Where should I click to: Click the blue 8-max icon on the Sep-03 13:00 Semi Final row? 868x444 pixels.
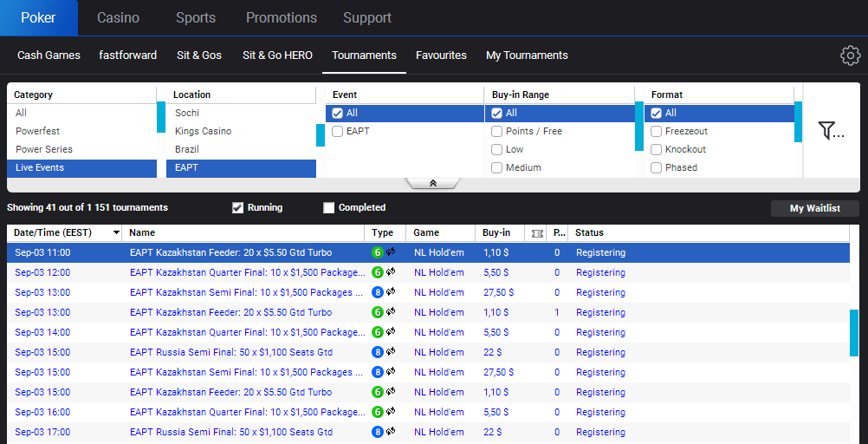(378, 292)
